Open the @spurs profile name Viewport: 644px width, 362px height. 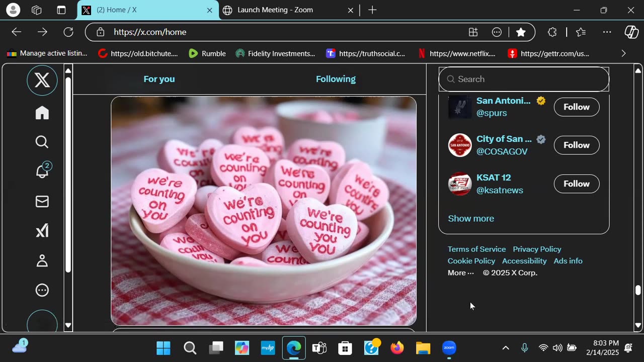(x=492, y=113)
